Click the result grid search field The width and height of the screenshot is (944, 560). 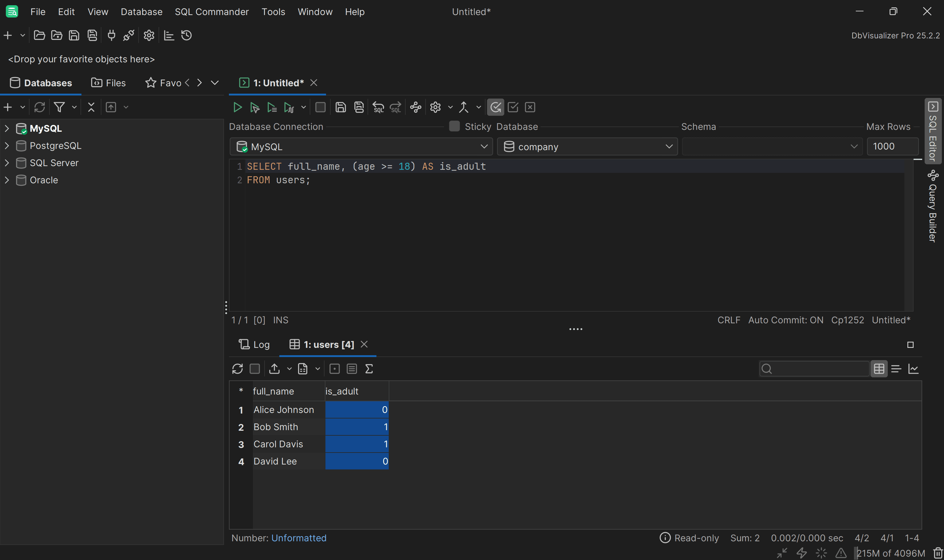pyautogui.click(x=814, y=369)
